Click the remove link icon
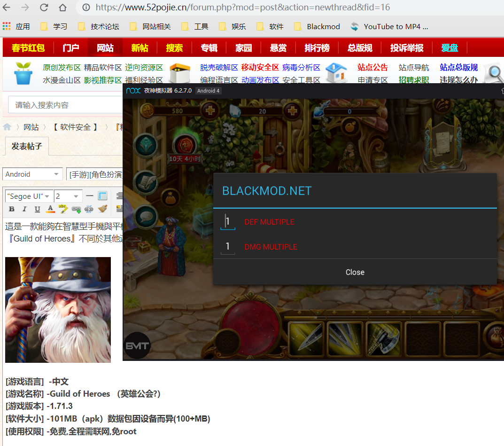This screenshot has height=446, width=504. click(89, 209)
